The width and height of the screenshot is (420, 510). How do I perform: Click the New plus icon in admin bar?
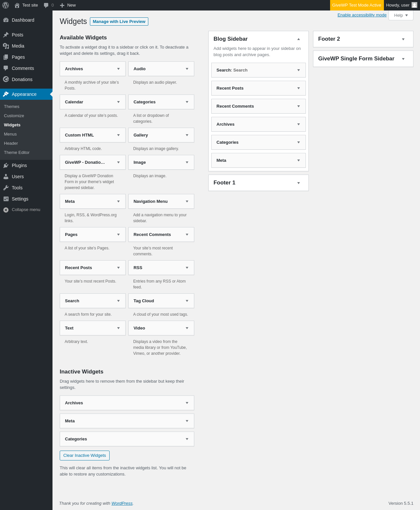62,5
